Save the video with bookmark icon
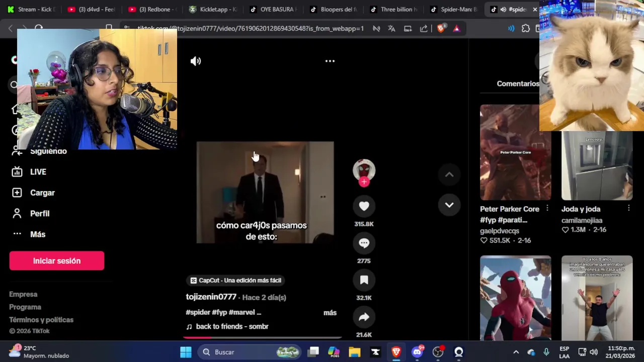This screenshot has height=362, width=644. point(364,280)
